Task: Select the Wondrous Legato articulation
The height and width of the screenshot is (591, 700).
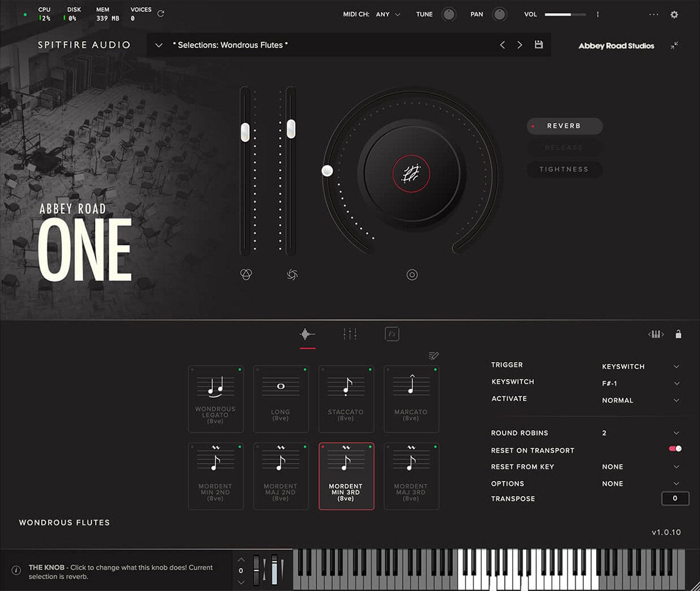Action: 215,399
